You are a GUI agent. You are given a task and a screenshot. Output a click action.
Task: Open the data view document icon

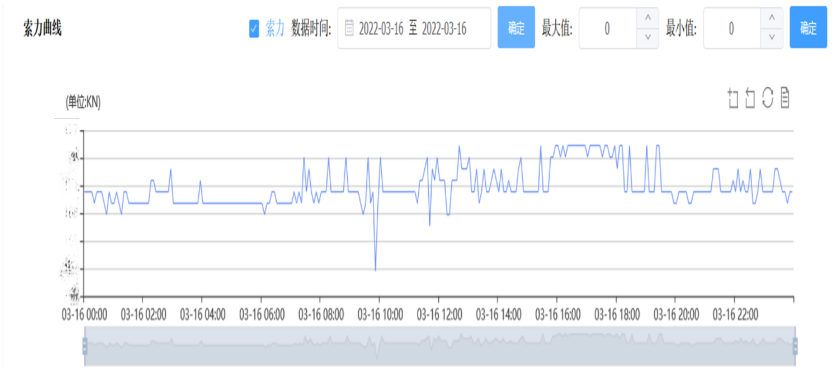785,98
